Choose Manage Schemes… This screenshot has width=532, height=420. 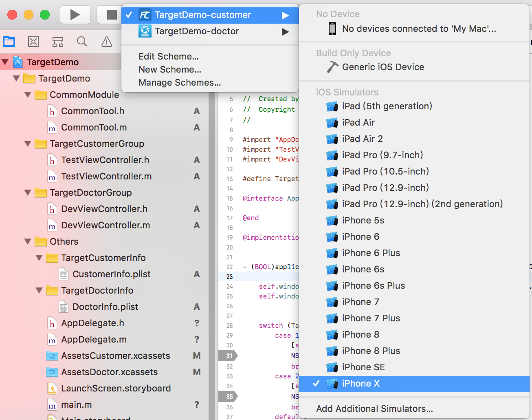(x=180, y=82)
